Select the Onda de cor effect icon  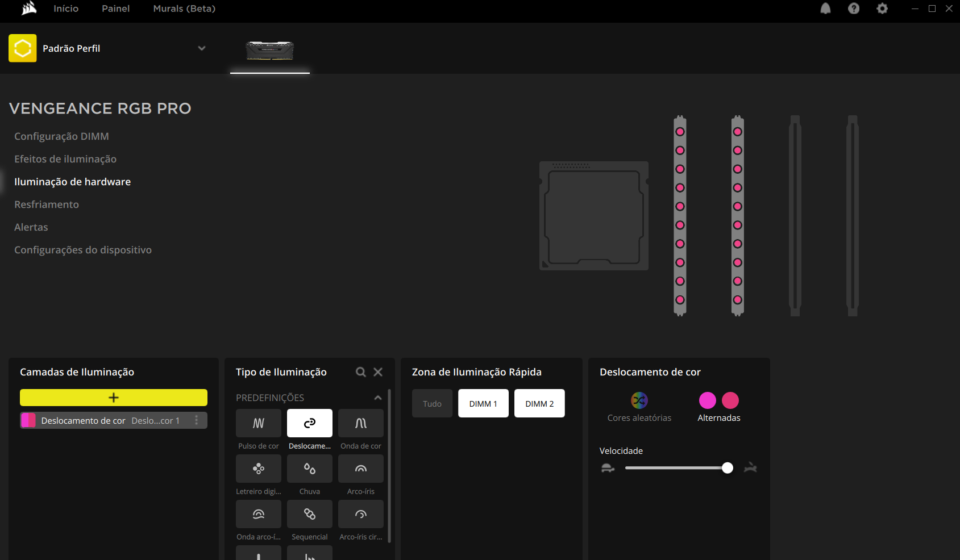(361, 423)
